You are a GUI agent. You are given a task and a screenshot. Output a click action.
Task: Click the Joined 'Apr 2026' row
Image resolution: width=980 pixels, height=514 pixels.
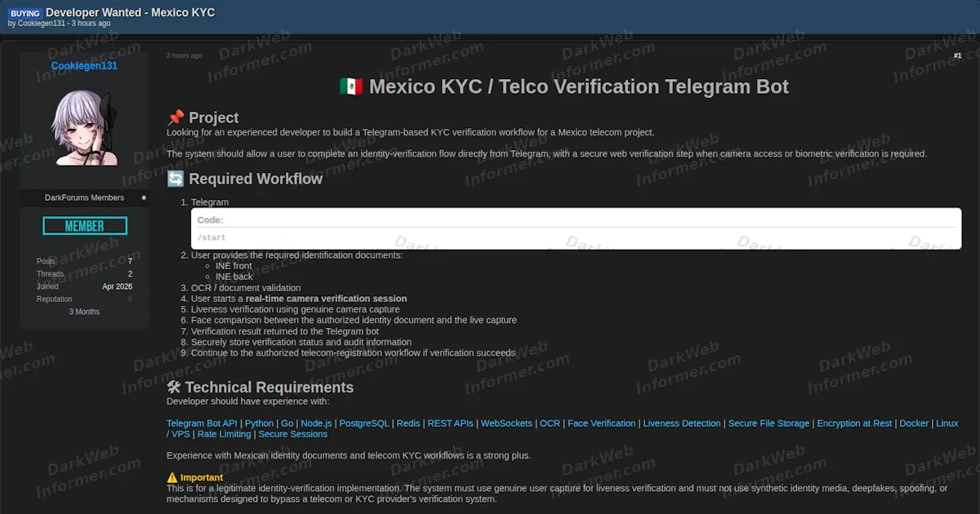point(84,286)
